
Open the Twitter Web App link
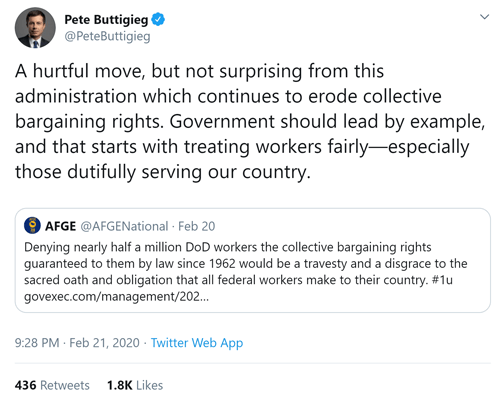[x=197, y=343]
